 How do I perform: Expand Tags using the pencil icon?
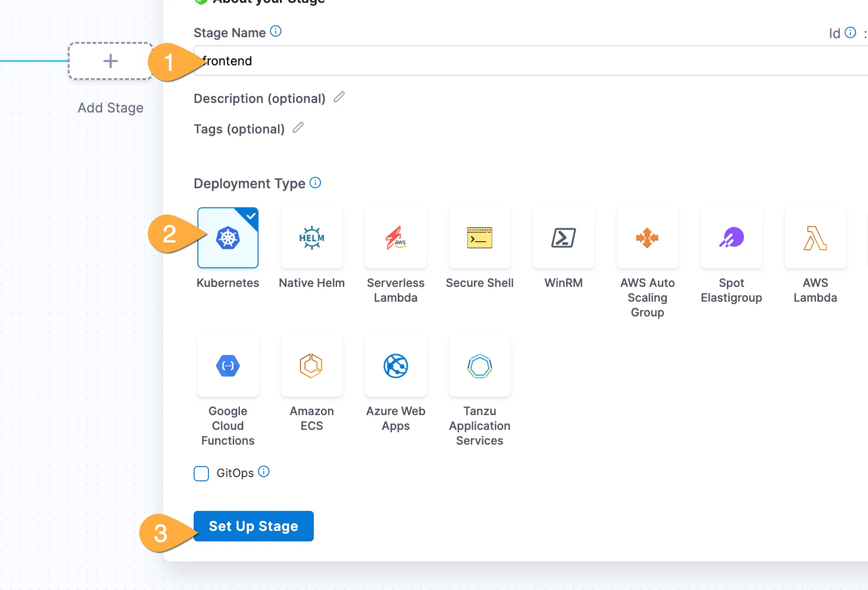coord(298,128)
